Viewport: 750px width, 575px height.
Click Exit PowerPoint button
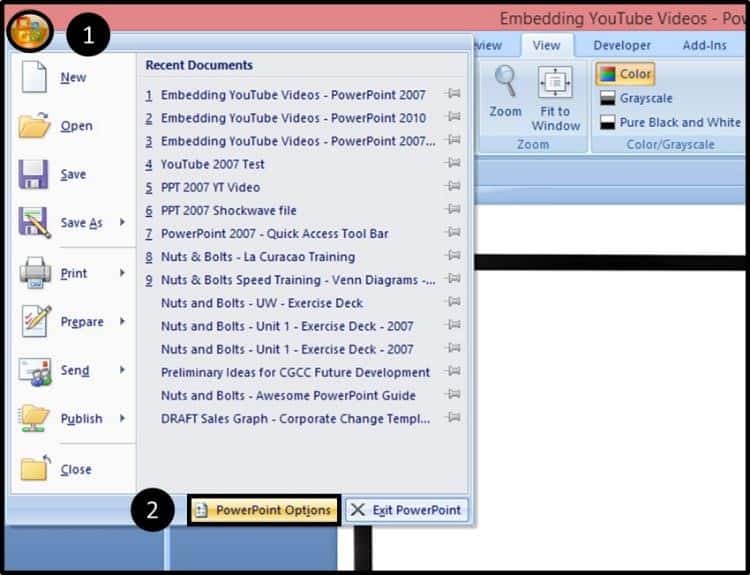[x=407, y=510]
